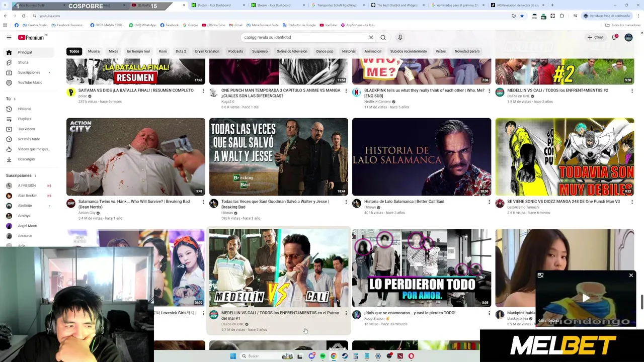The image size is (644, 362).
Task: Click the magnifier search button
Action: coord(383,37)
